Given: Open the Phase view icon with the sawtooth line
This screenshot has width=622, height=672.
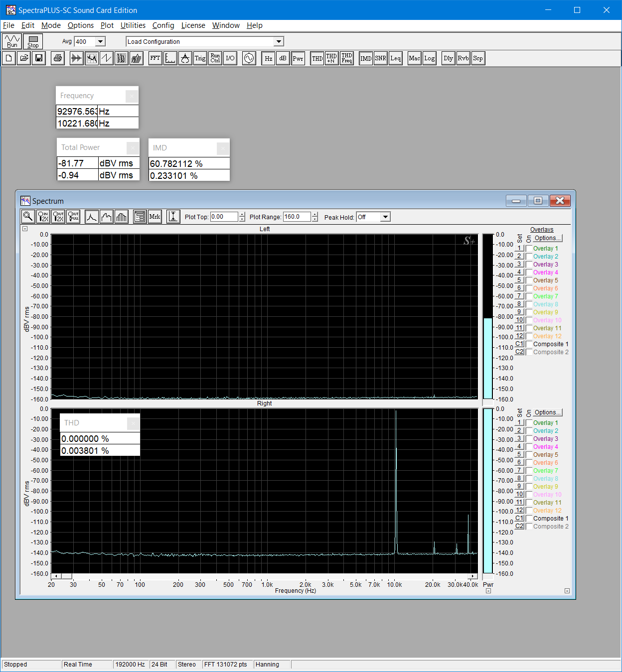Looking at the screenshot, I should click(x=106, y=58).
